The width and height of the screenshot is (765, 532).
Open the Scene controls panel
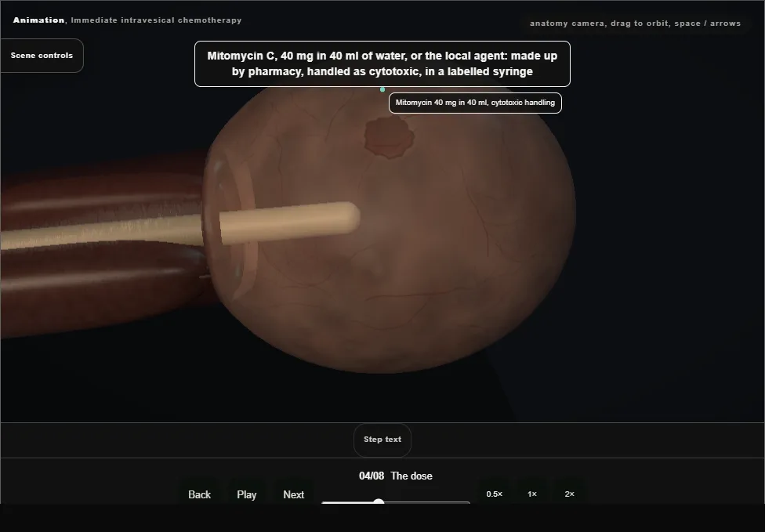click(42, 56)
